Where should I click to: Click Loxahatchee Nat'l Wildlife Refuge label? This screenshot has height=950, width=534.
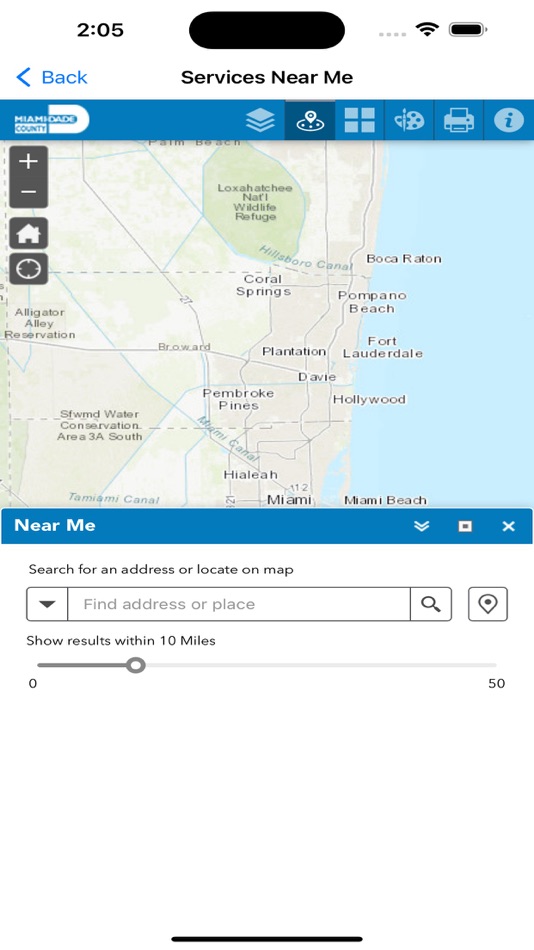[x=255, y=202]
